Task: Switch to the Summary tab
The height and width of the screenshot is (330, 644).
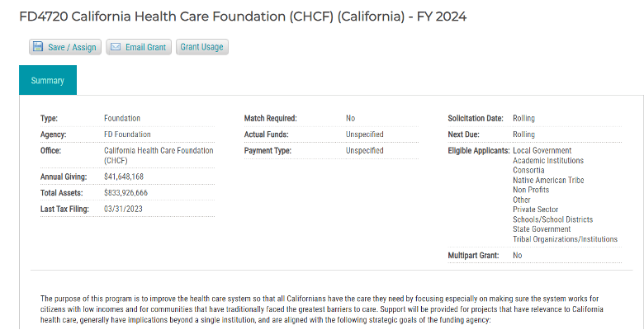Action: [47, 80]
